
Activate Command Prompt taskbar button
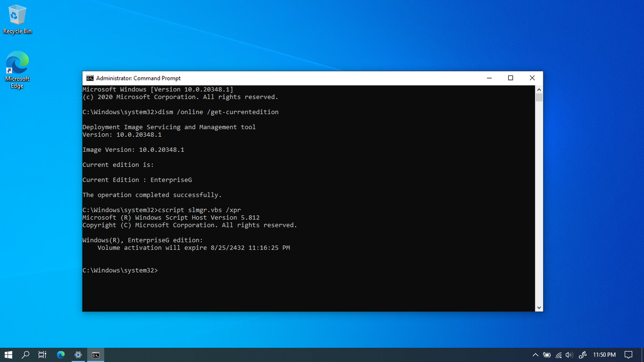[x=96, y=355]
